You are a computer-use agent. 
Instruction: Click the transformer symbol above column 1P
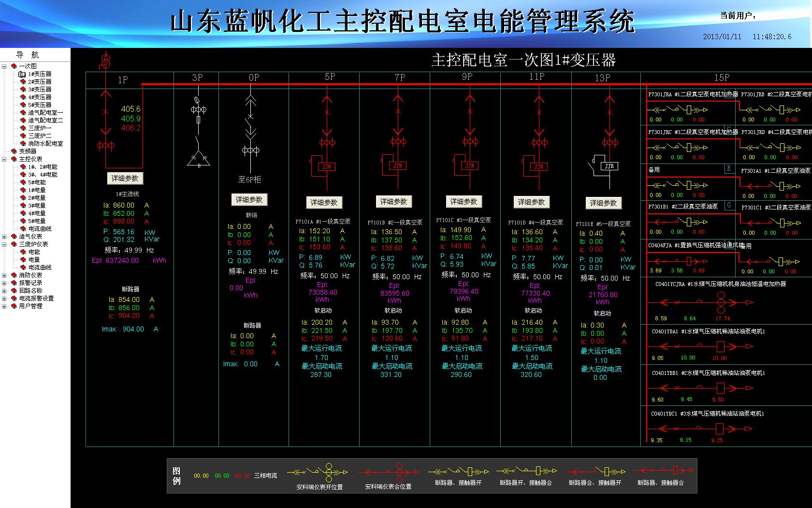105,61
